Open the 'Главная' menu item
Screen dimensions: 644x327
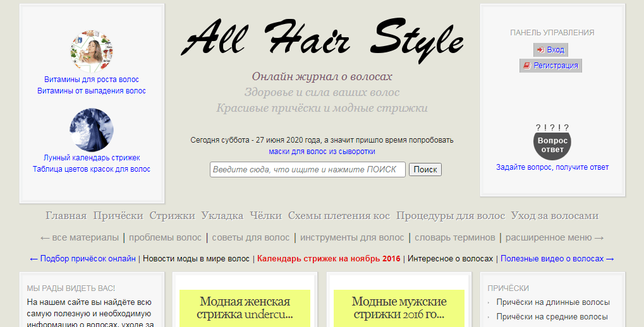(66, 216)
